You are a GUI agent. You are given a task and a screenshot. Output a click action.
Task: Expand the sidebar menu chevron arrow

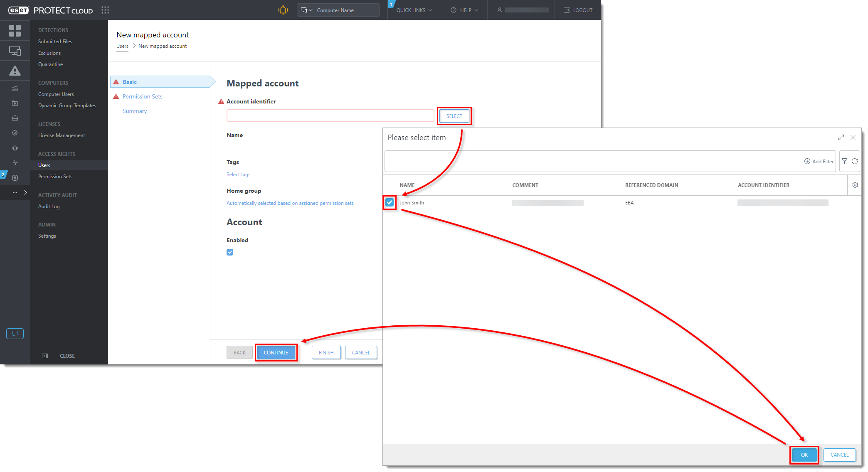pos(26,193)
